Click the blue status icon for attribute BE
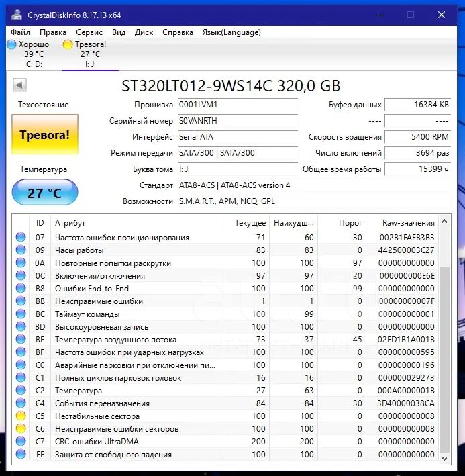Viewport: 465px width, 476px height. pyautogui.click(x=21, y=339)
